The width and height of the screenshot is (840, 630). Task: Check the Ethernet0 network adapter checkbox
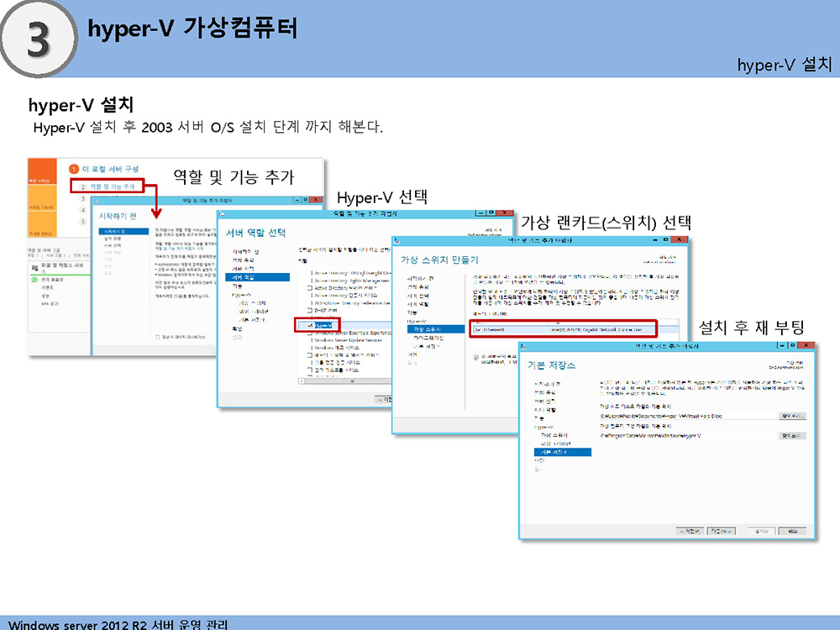click(x=479, y=329)
